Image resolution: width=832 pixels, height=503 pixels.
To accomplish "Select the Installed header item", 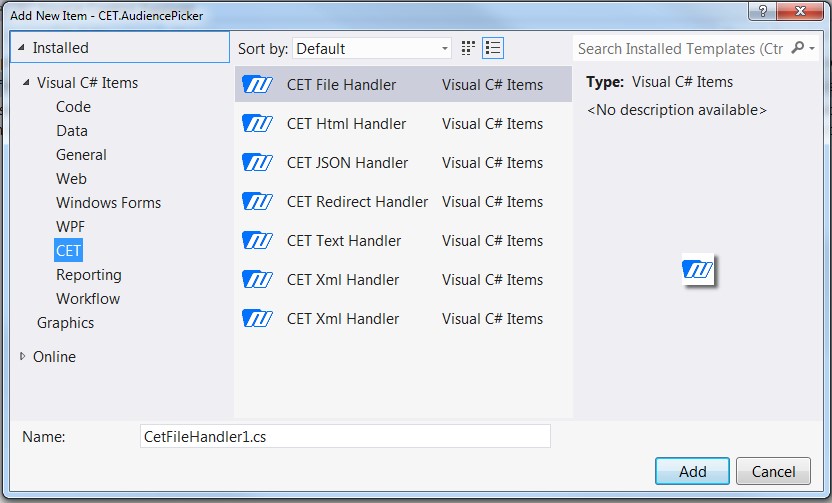I will 120,47.
